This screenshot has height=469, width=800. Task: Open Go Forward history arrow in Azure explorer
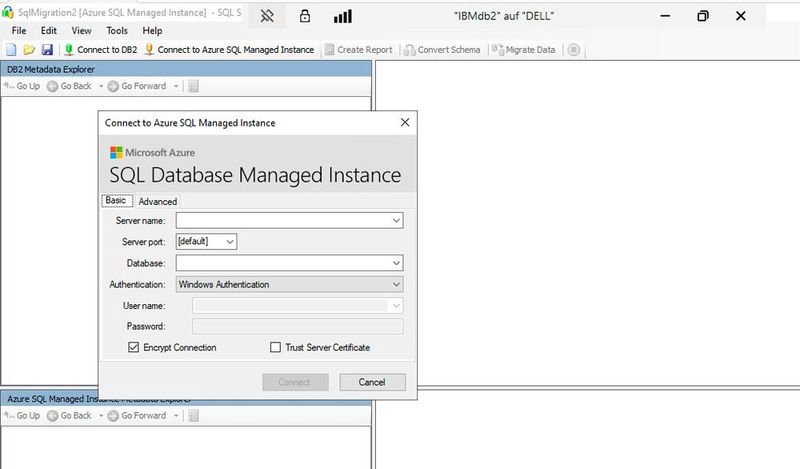(176, 416)
